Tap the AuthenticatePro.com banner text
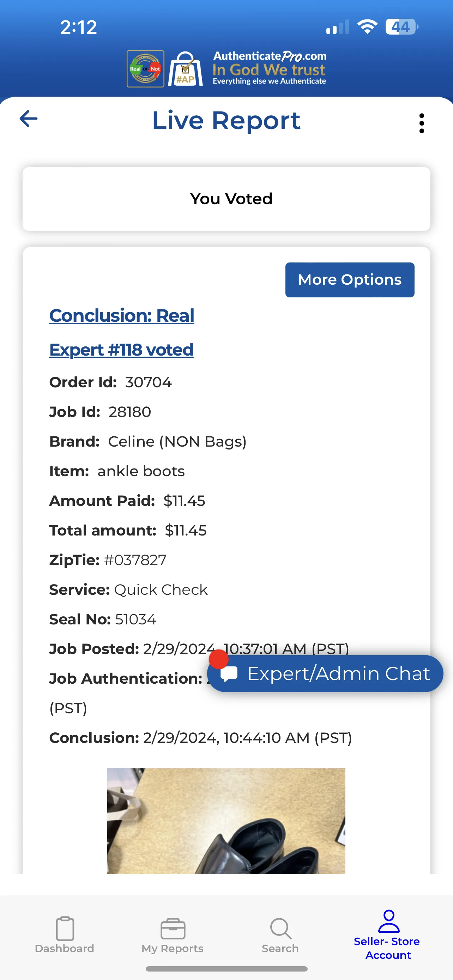This screenshot has height=980, width=453. point(270,68)
